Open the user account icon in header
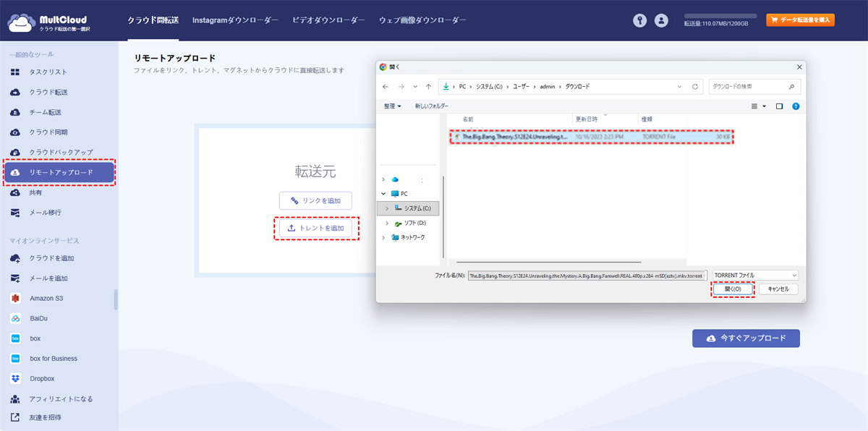Screen dimensions: 868x431 (x=661, y=20)
